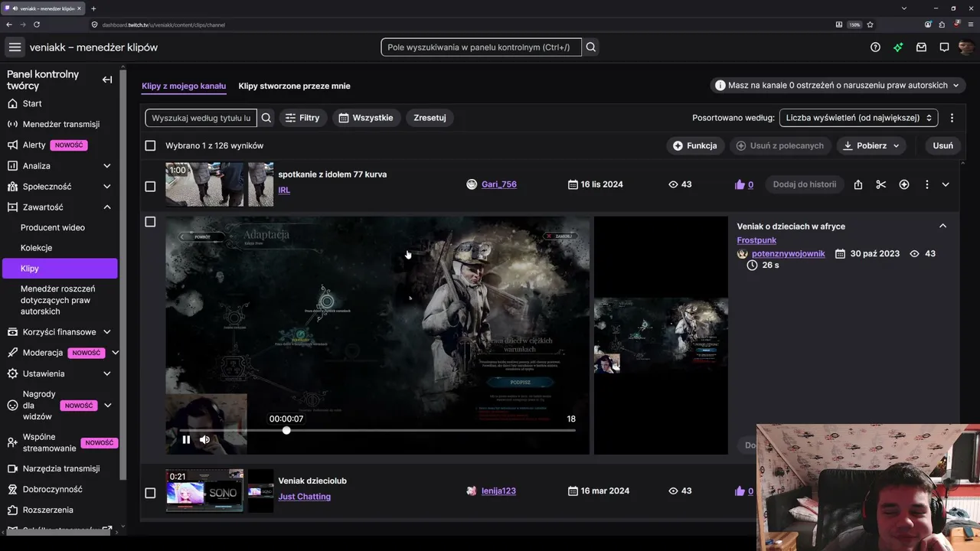Open the three-dot menu beside sorting
The width and height of the screenshot is (980, 551).
click(952, 118)
